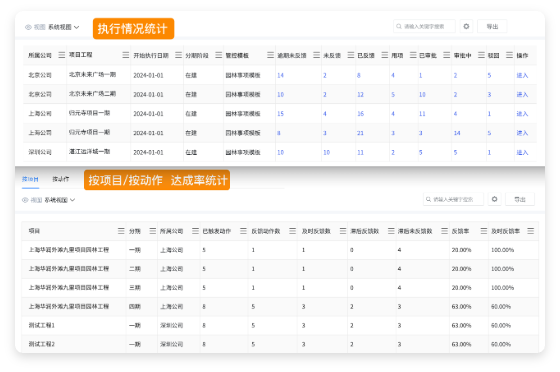
Task: Open column menu icon for 管控模板 header
Action: click(270, 55)
